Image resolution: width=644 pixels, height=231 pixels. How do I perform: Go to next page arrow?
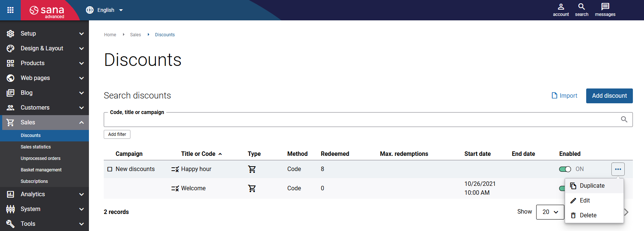[626, 212]
